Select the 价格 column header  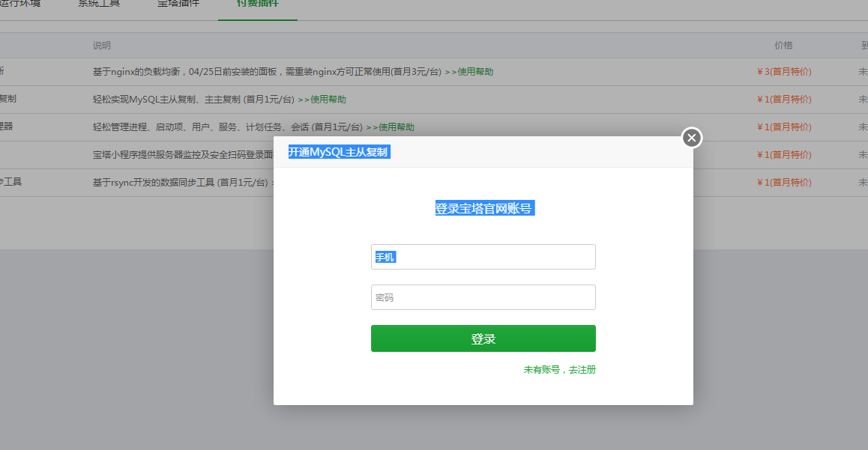[783, 46]
